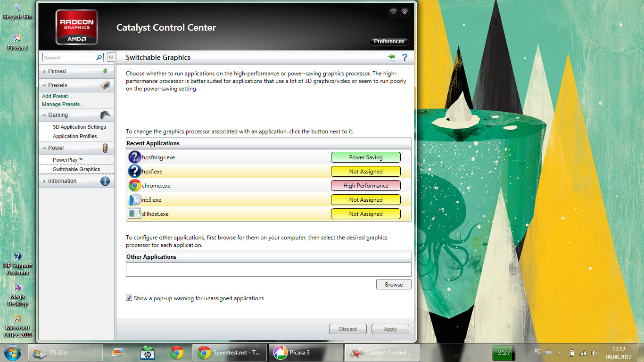644x362 pixels.
Task: Open the help question mark icon
Action: (x=405, y=58)
